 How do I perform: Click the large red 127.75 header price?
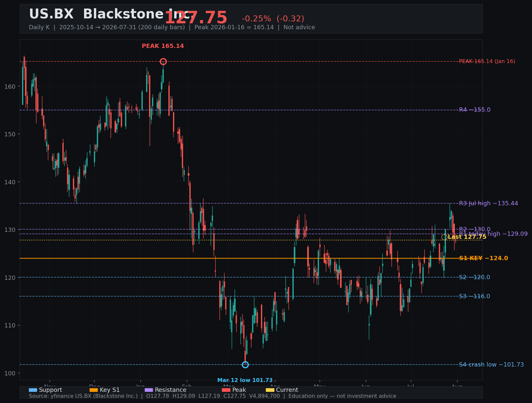click(x=196, y=18)
